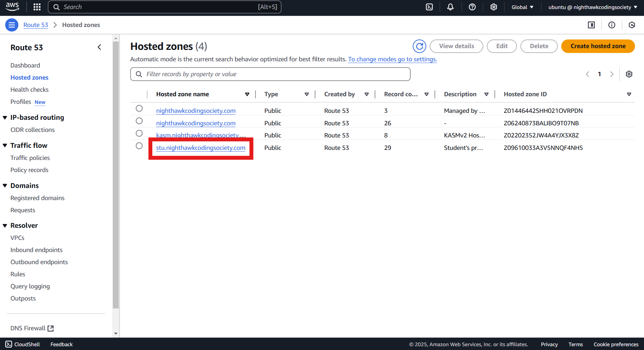Collapse the Route 53 sidebar with the chevron
Viewport: 644px width, 350px height.
(x=99, y=47)
